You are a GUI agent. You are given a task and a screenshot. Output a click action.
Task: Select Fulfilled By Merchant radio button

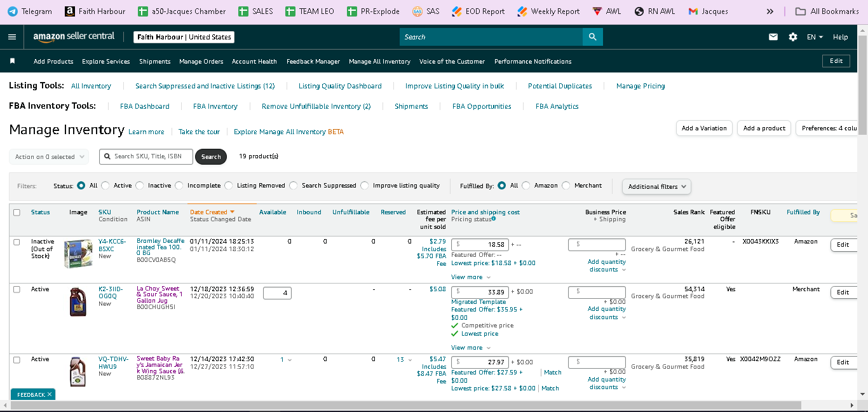click(x=566, y=186)
